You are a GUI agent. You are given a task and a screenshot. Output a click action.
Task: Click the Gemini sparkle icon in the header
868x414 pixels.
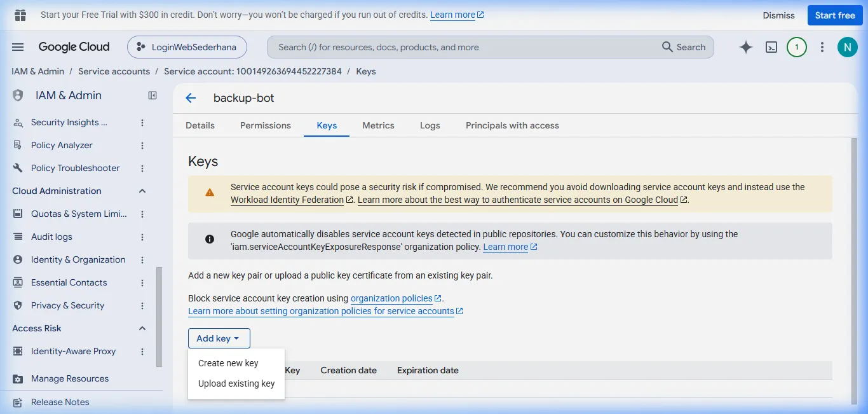(746, 47)
